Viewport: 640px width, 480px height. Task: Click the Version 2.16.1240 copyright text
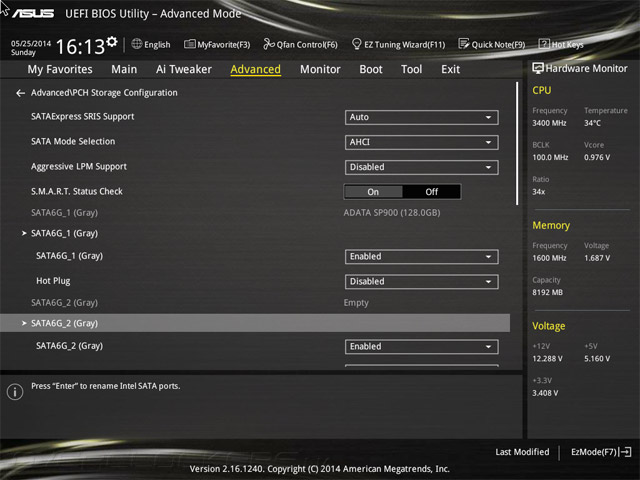(x=320, y=469)
